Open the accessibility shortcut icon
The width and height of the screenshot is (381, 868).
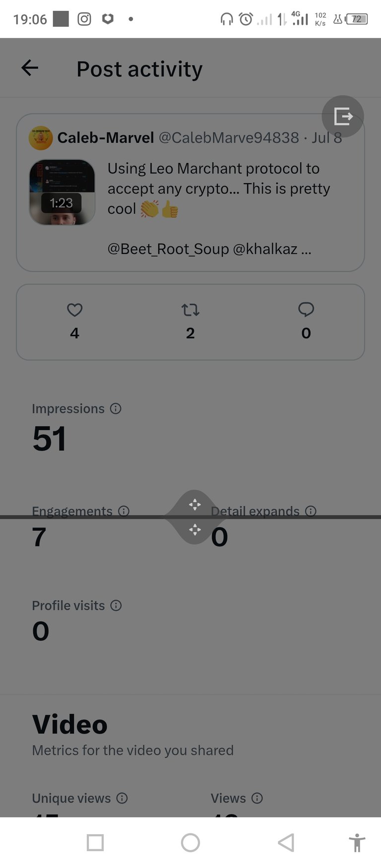pyautogui.click(x=357, y=843)
